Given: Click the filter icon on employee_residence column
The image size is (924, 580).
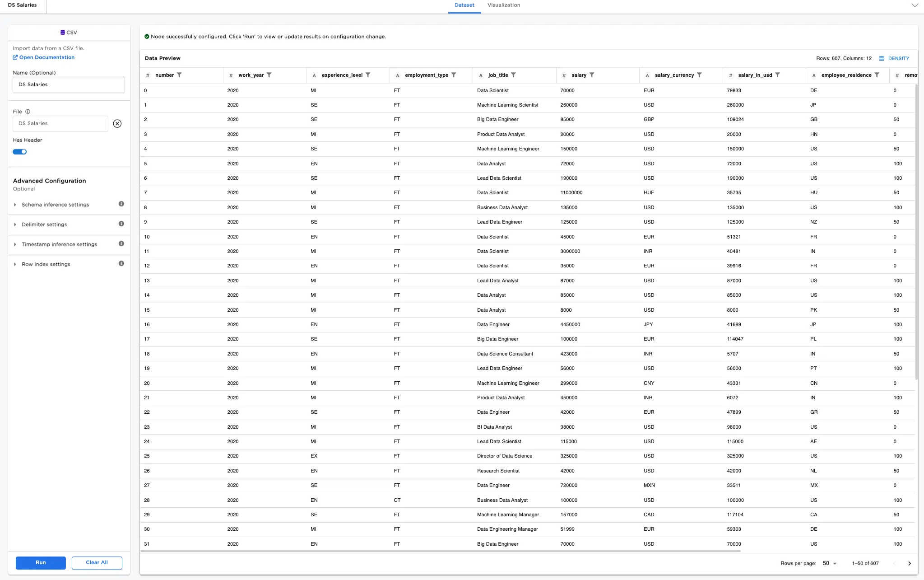Looking at the screenshot, I should [x=877, y=75].
